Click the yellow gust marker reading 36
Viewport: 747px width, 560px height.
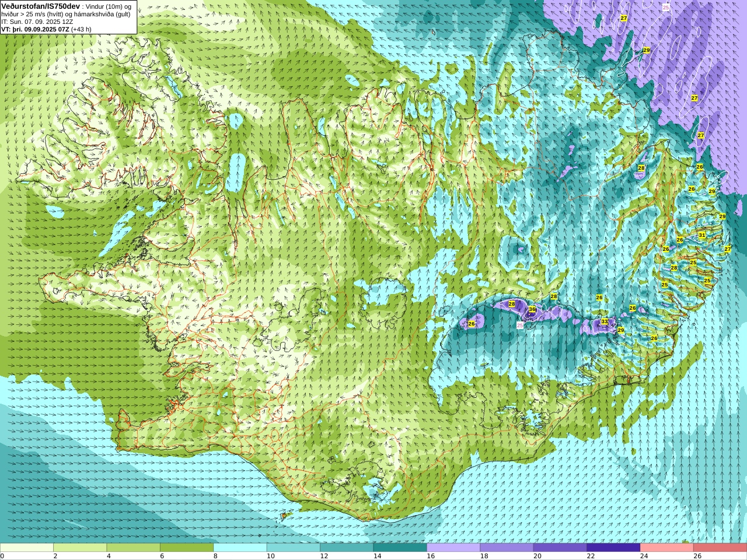tap(532, 310)
